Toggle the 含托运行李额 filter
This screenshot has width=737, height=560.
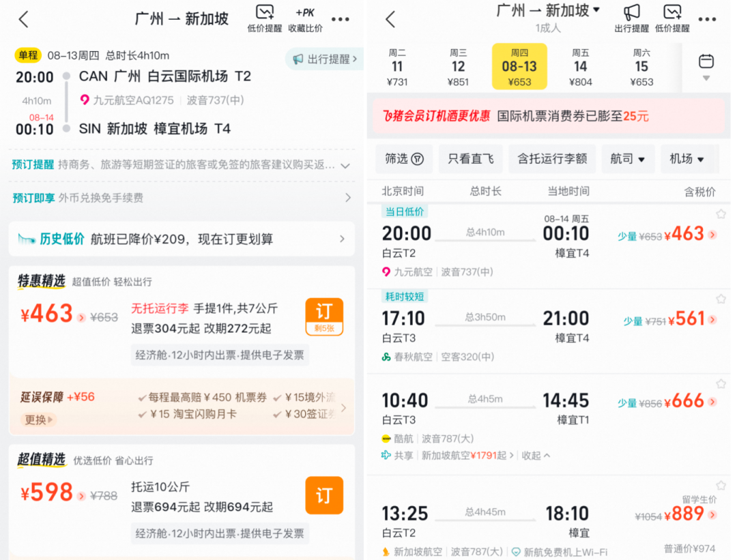(552, 159)
